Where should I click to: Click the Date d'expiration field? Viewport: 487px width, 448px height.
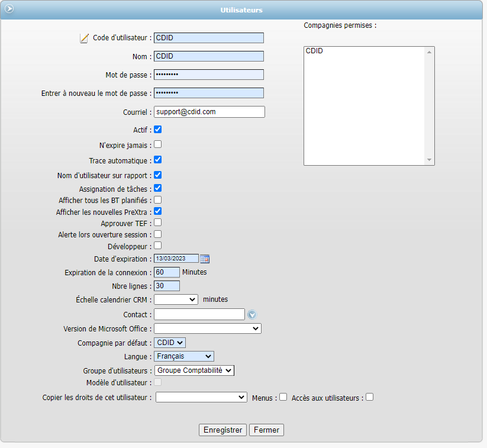coord(176,259)
